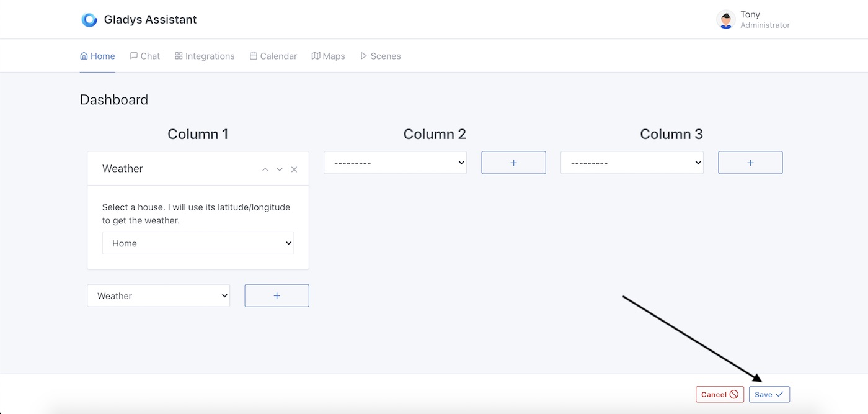The height and width of the screenshot is (414, 868).
Task: Click Tony's profile avatar
Action: [x=725, y=19]
